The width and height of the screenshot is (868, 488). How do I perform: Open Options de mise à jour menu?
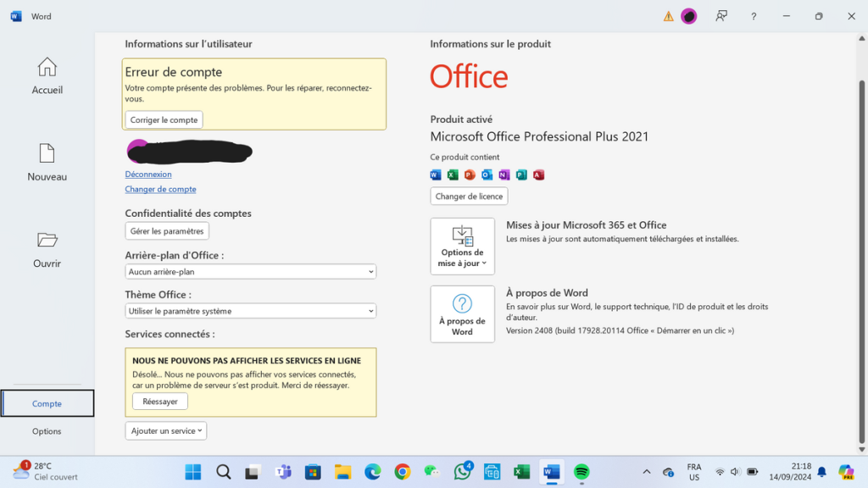point(462,247)
